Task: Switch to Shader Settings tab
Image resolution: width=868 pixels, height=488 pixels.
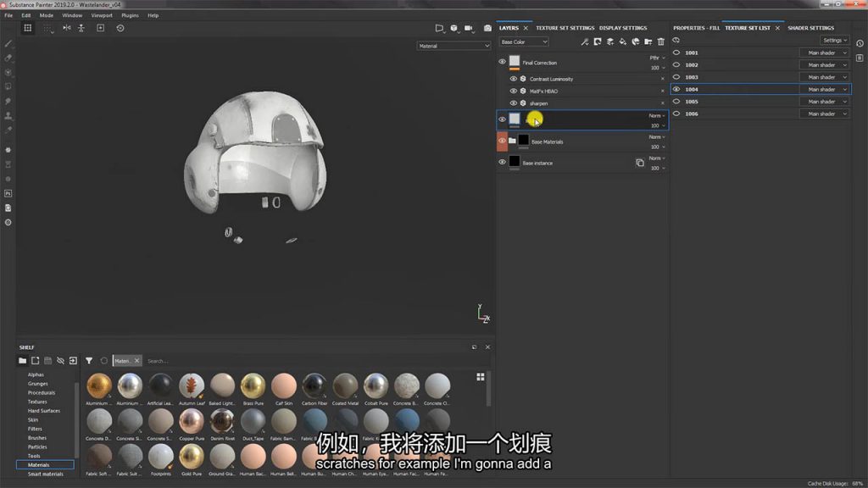Action: point(811,28)
